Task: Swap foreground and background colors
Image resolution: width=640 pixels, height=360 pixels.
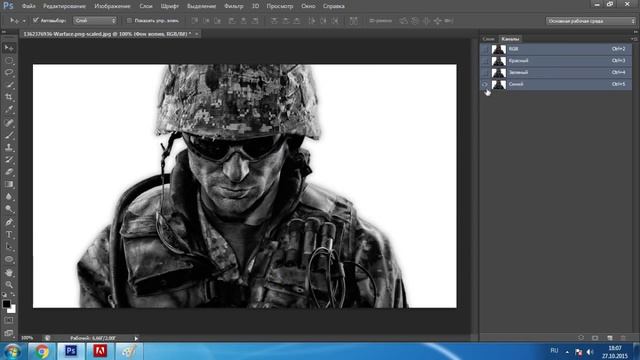Action: (13, 294)
